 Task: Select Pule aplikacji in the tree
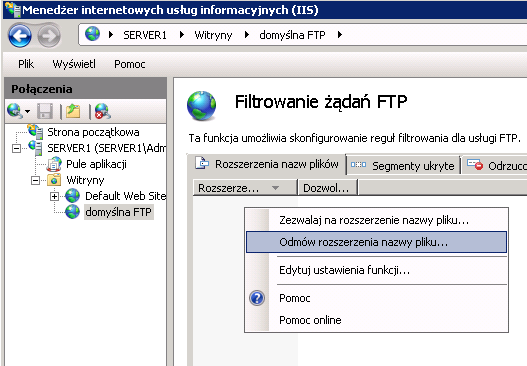(96, 164)
